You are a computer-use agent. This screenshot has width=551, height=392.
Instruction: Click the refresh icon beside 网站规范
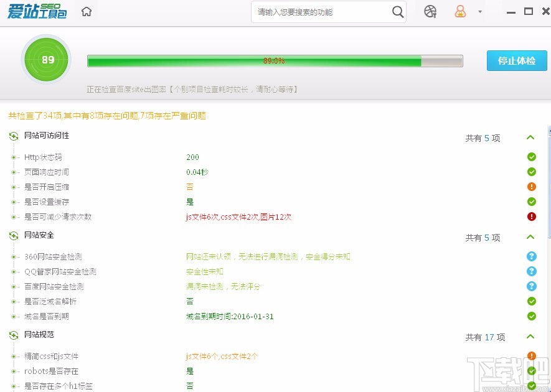12,335
